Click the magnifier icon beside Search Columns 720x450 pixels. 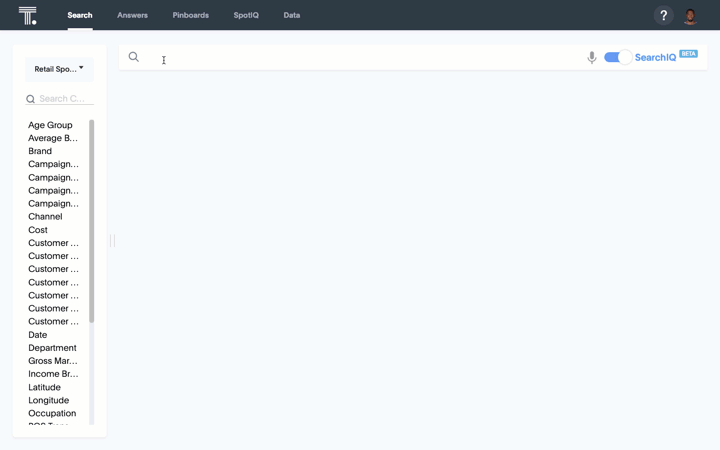coord(30,99)
